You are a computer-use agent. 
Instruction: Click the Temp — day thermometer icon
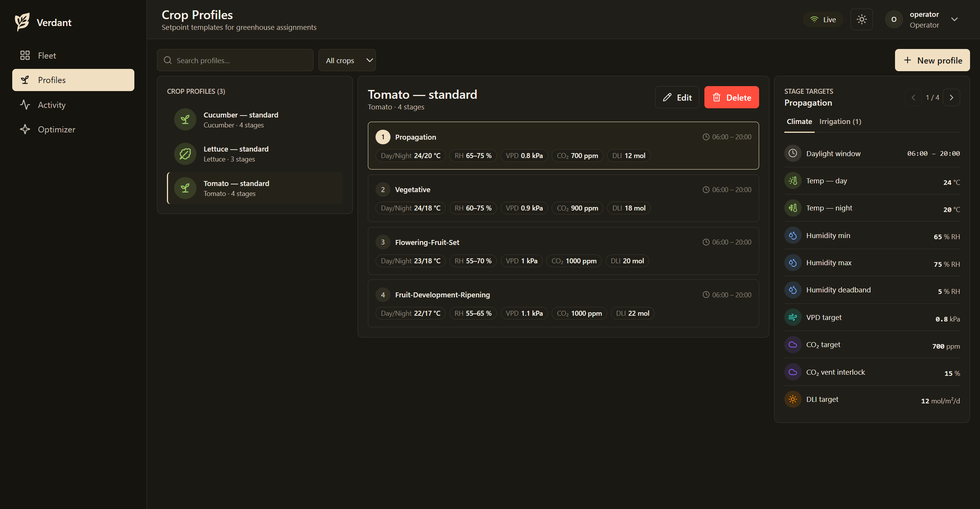(x=793, y=181)
